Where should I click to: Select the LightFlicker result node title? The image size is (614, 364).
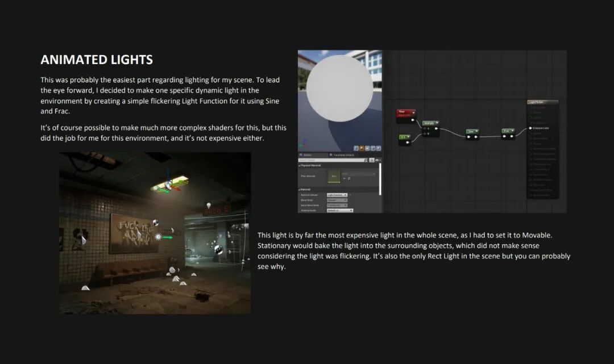[x=543, y=102]
